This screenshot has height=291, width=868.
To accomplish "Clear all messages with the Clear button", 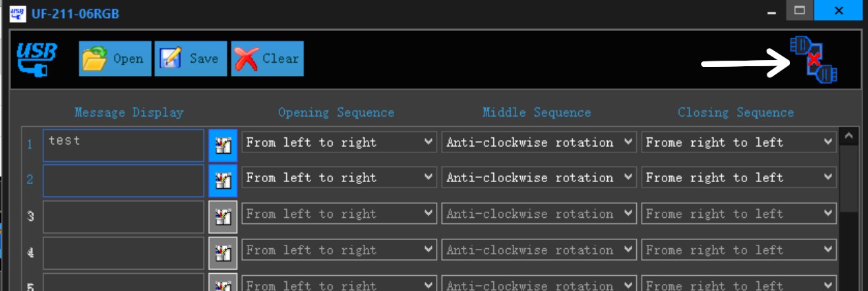I will click(x=267, y=59).
